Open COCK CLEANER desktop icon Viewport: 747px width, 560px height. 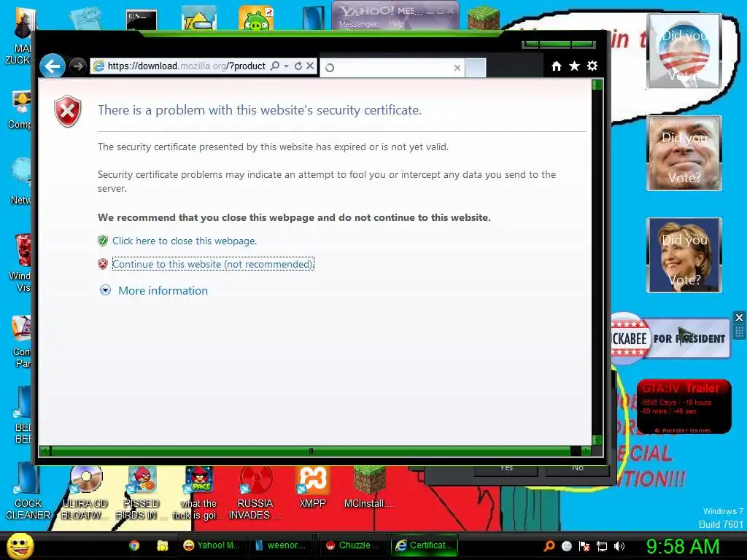point(28,492)
